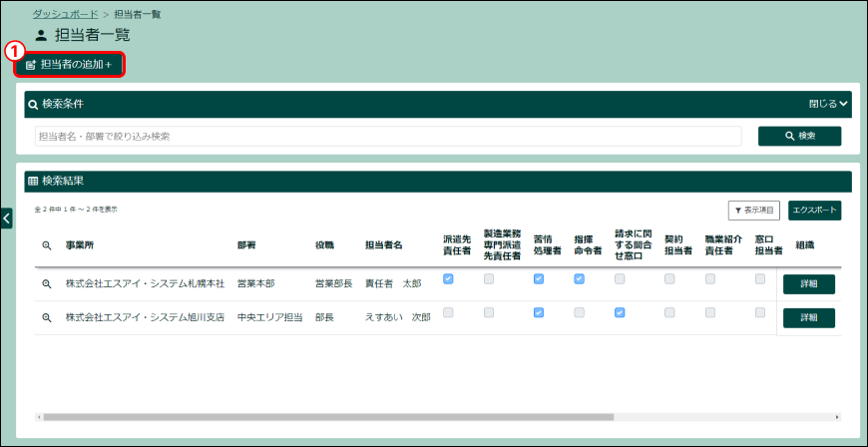Image resolution: width=868 pixels, height=447 pixels.
Task: Click the name 責任者 太郎
Action: [393, 284]
